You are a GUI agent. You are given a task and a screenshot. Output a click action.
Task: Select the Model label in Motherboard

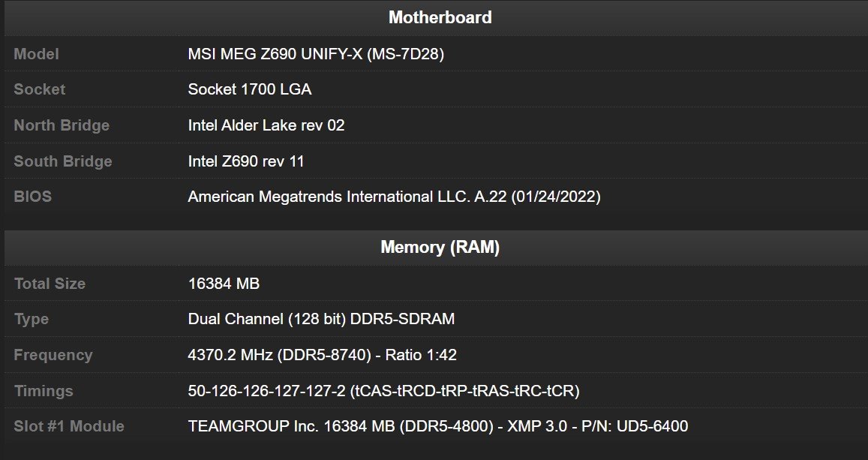tap(36, 54)
